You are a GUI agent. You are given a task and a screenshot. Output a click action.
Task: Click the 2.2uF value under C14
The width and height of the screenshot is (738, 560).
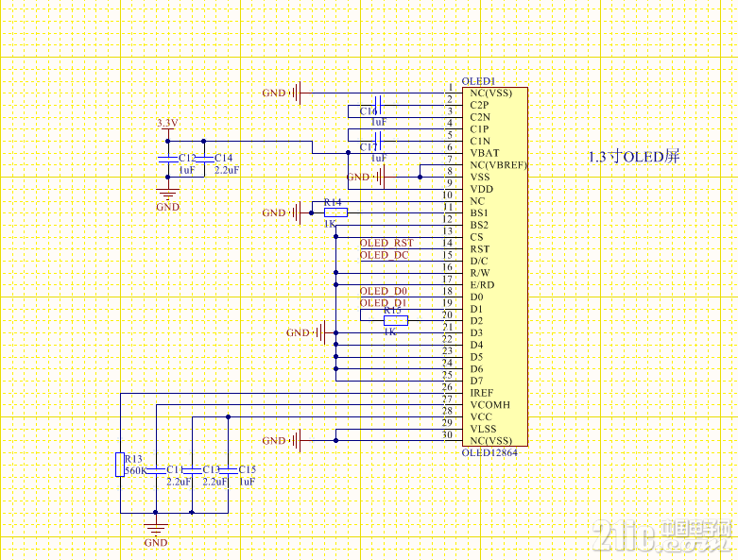(227, 170)
